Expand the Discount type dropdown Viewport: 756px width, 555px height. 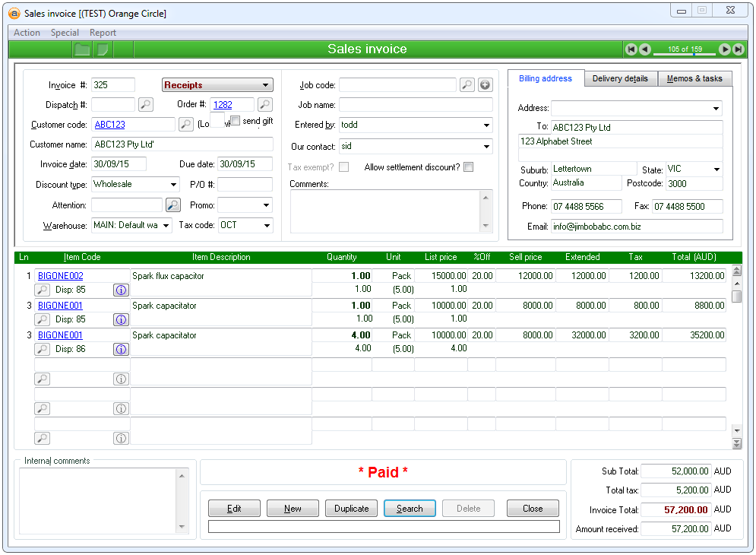173,185
